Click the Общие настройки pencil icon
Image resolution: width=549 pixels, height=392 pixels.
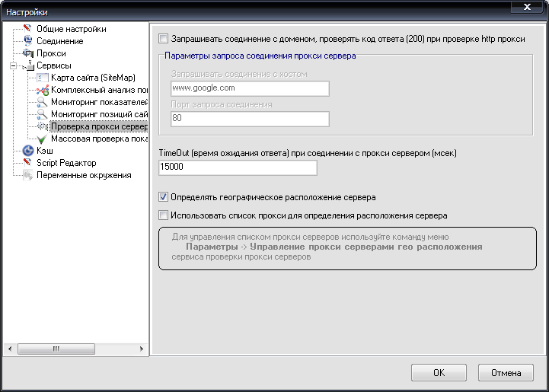coord(28,29)
